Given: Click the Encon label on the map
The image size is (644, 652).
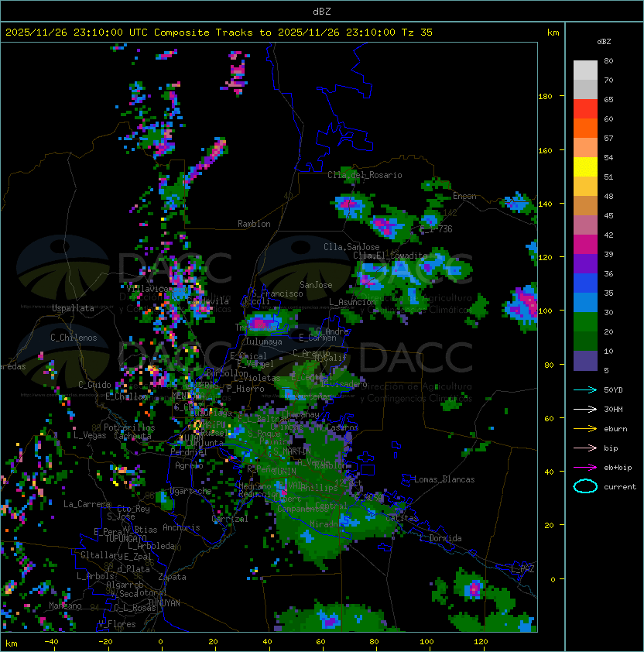Looking at the screenshot, I should (464, 196).
